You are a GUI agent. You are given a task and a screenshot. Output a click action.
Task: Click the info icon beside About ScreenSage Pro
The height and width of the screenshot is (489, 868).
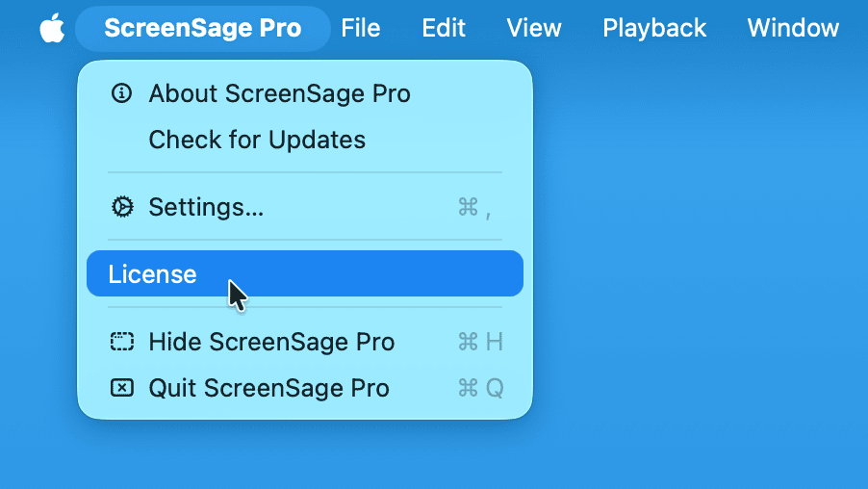click(x=121, y=93)
